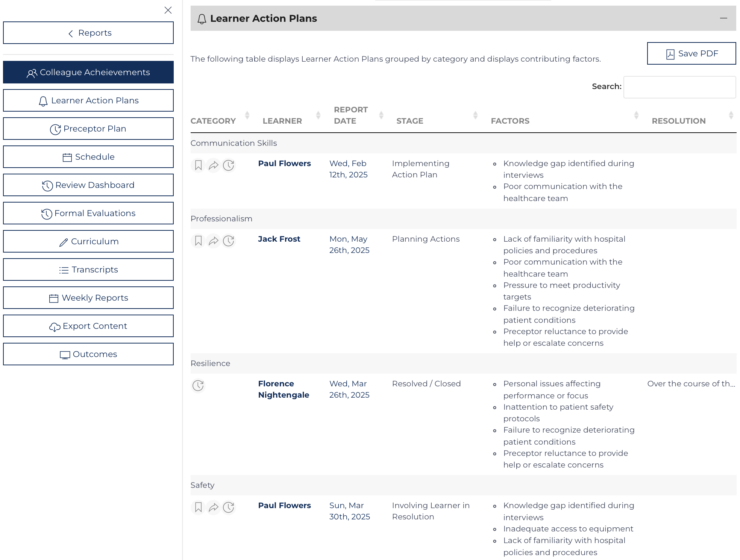The image size is (740, 560).
Task: Click the bell icon in panel header
Action: (202, 19)
